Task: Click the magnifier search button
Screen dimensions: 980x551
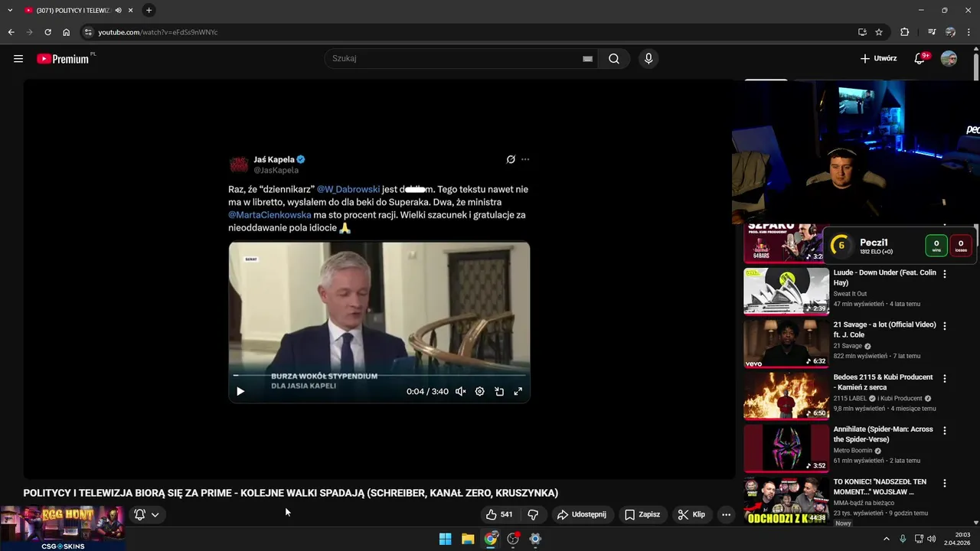Action: coord(614,58)
